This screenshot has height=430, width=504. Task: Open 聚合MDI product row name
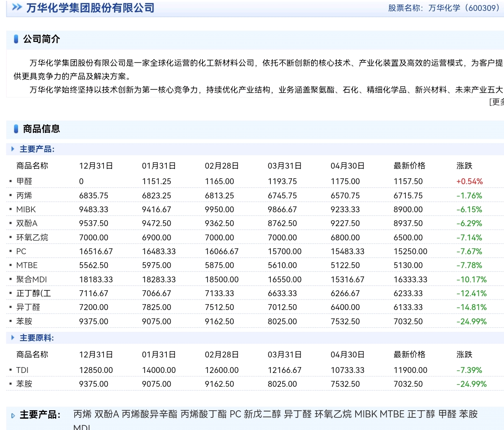32,279
